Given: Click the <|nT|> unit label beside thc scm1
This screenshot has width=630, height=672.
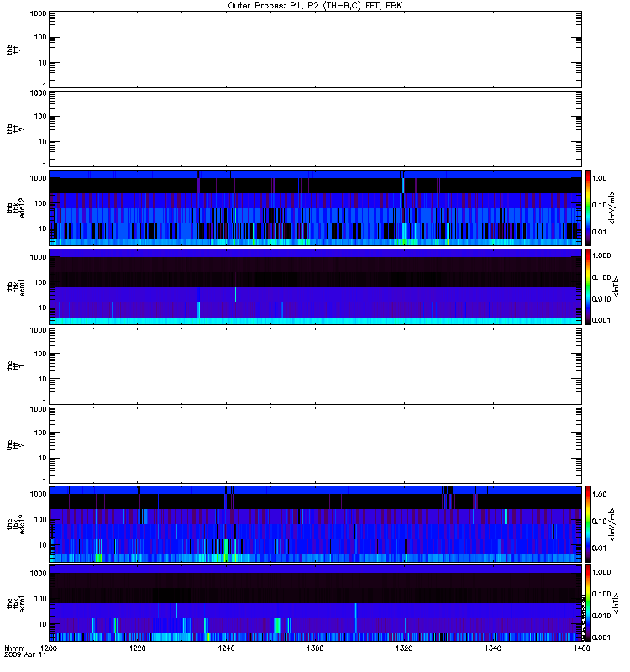Looking at the screenshot, I should (x=616, y=603).
